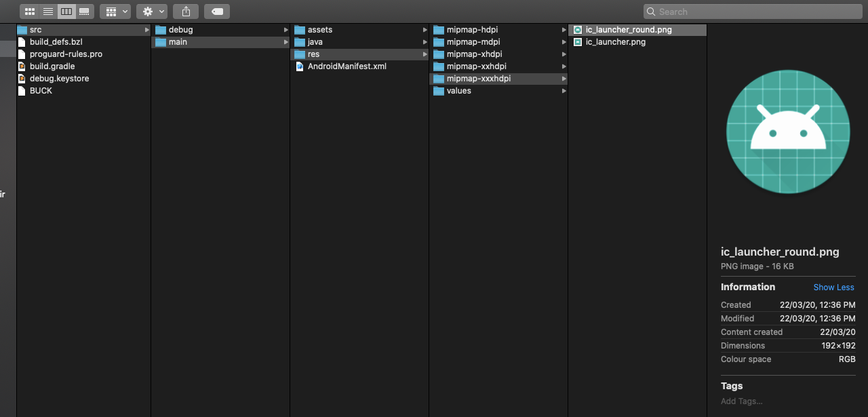The width and height of the screenshot is (868, 417).
Task: Expand mipmap-hdpi via disclosure arrow
Action: click(564, 30)
